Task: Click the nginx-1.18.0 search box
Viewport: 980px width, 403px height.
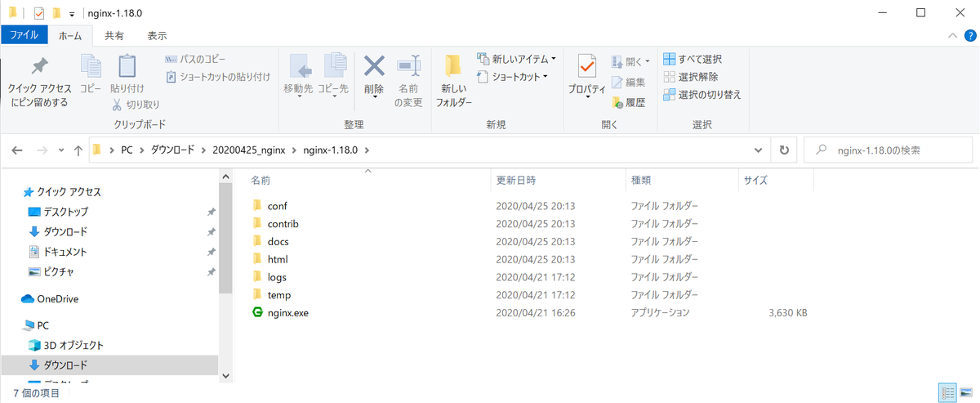Action: [x=889, y=150]
